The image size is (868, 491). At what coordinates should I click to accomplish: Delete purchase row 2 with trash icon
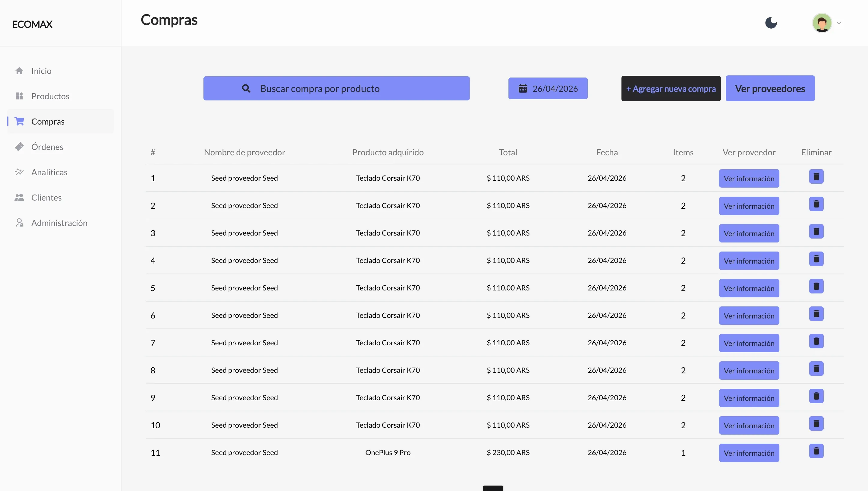816,204
